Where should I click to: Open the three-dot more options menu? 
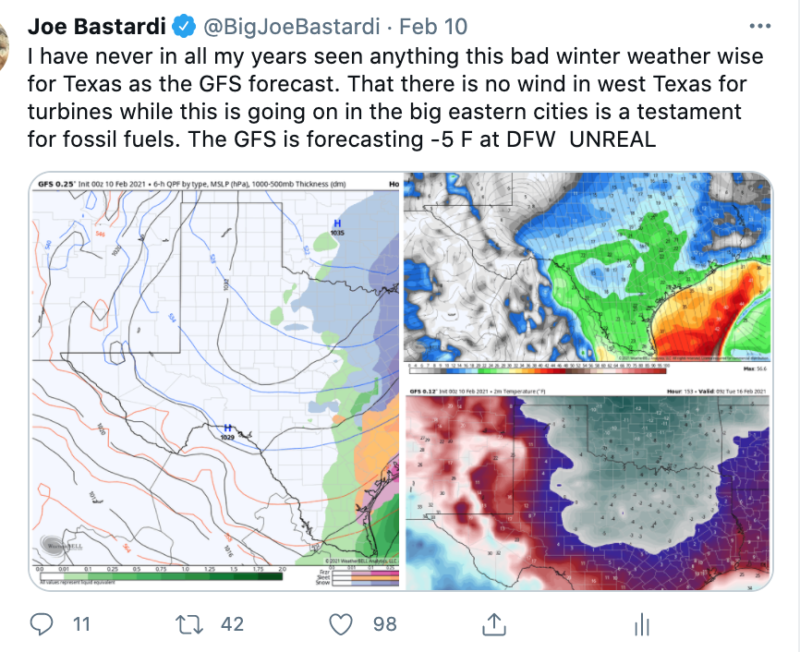[x=760, y=26]
